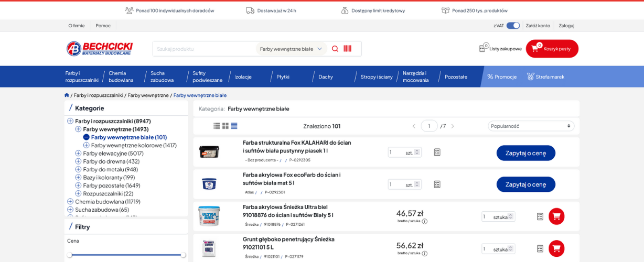This screenshot has height=262, width=644.
Task: Expand Farby elewacyjne category
Action: tap(78, 153)
